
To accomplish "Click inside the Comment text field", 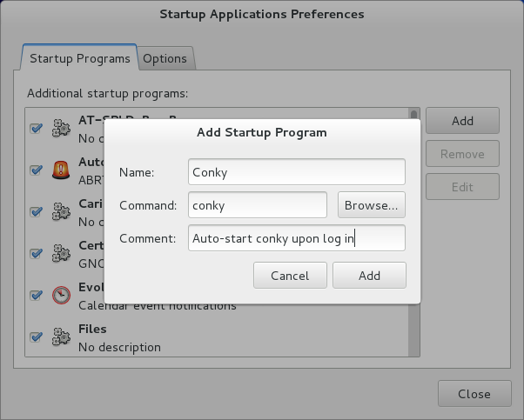I will [x=297, y=238].
